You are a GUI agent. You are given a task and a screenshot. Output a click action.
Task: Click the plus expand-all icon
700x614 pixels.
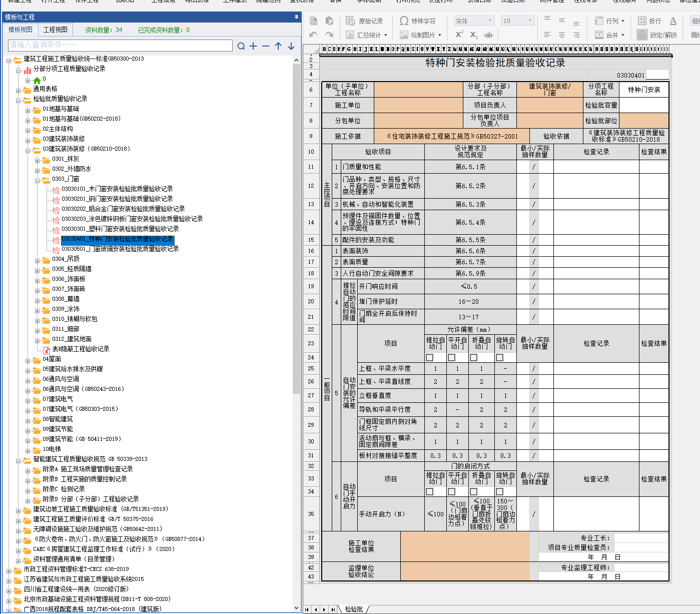tap(253, 46)
